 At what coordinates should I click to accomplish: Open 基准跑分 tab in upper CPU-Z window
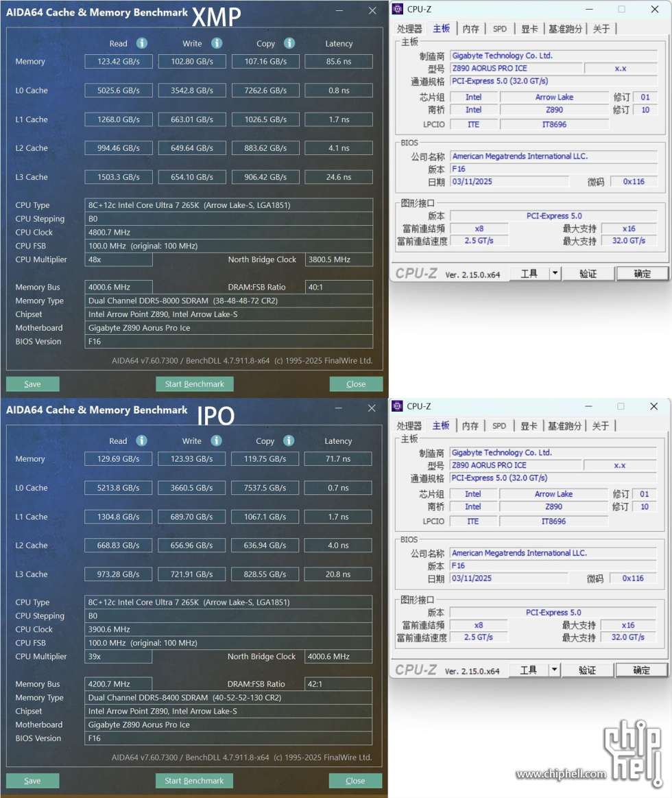click(x=565, y=29)
